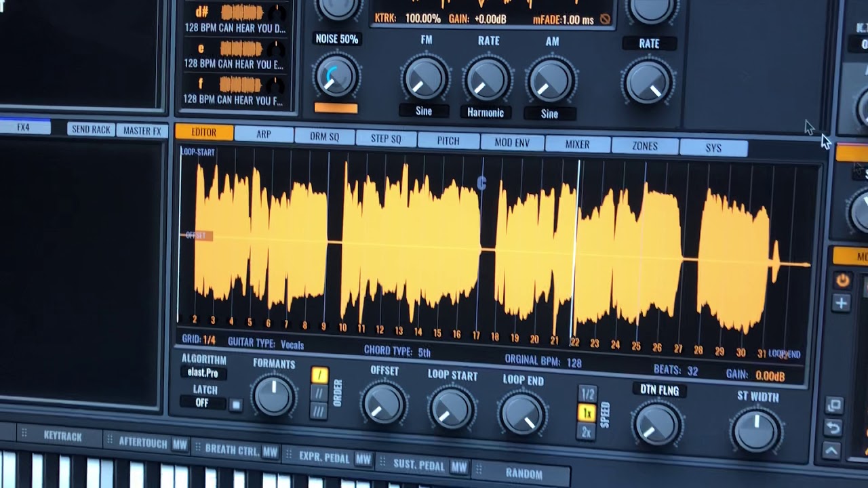
Task: Click the LOOP START knob
Action: tap(451, 409)
